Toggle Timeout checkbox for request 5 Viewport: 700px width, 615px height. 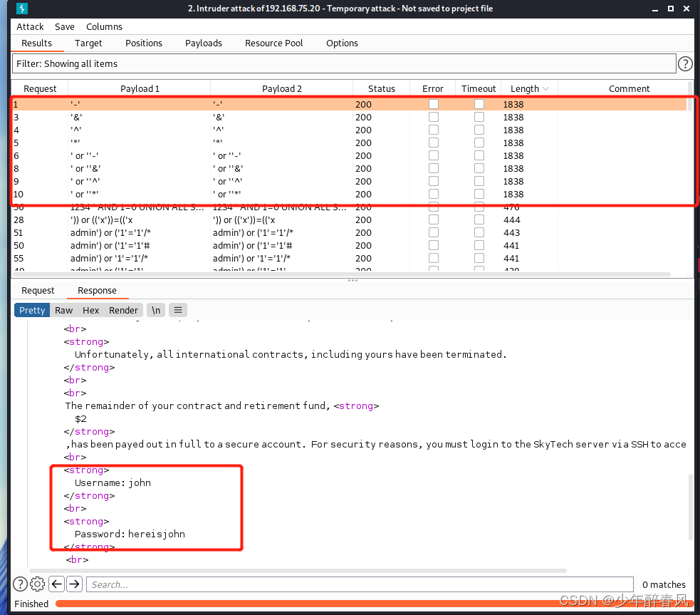click(x=479, y=143)
